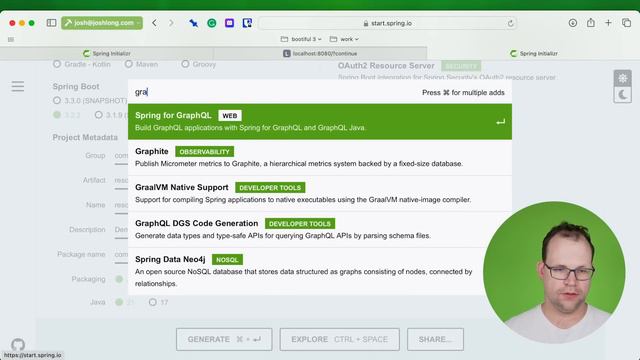Click the Artifact input field
The width and height of the screenshot is (640, 360).
tap(121, 181)
